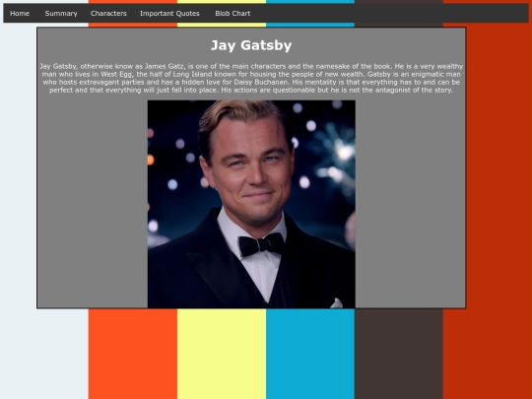Open the Characters menu item
532x399 pixels.
[x=108, y=14]
